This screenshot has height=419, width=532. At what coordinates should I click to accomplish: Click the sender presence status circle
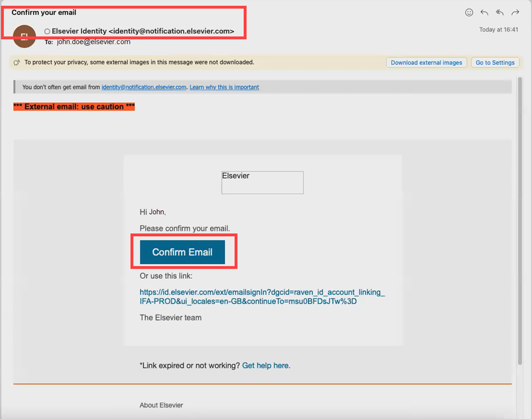[47, 31]
